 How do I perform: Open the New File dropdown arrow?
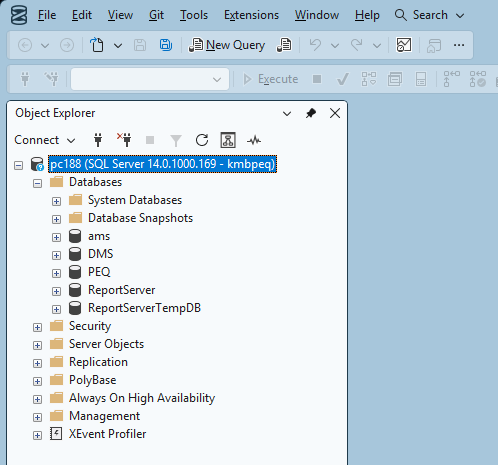[x=118, y=45]
